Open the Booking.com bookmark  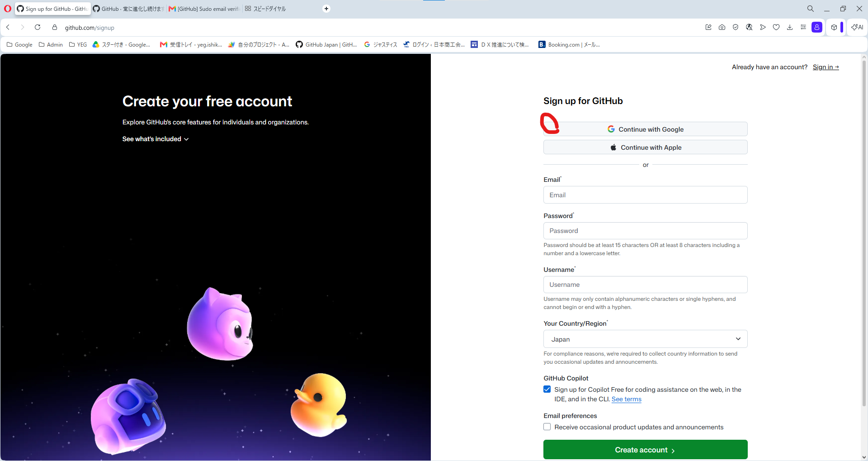coord(569,44)
